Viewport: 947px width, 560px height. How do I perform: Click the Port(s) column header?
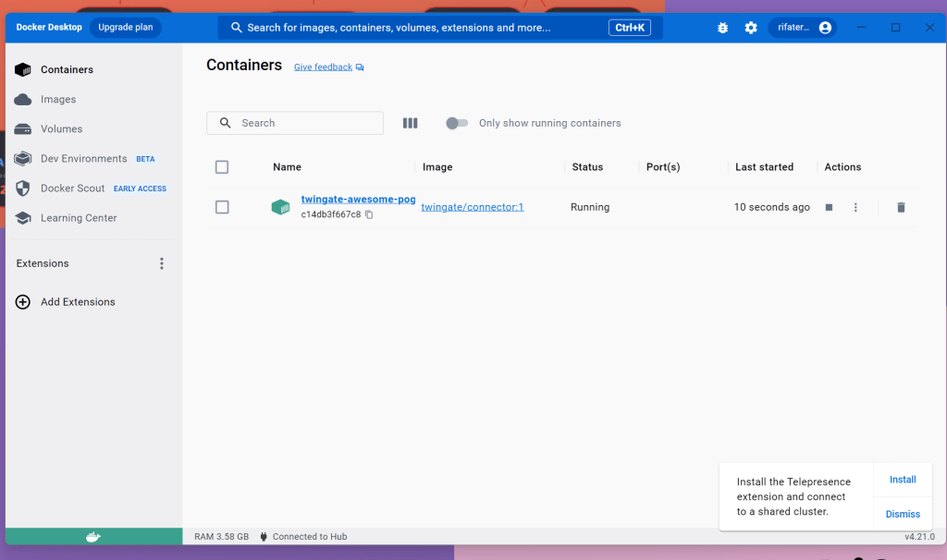[x=663, y=167]
